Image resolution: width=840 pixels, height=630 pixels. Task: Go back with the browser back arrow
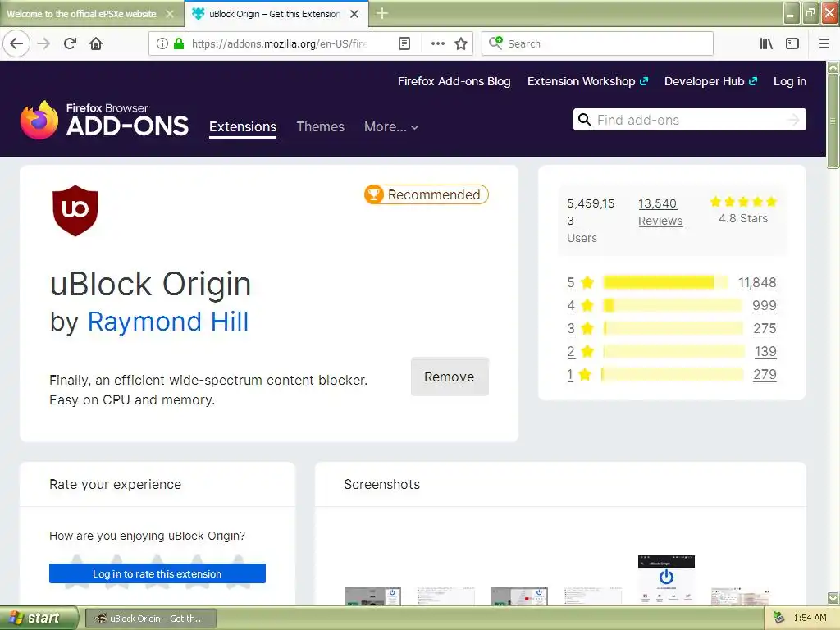click(16, 43)
